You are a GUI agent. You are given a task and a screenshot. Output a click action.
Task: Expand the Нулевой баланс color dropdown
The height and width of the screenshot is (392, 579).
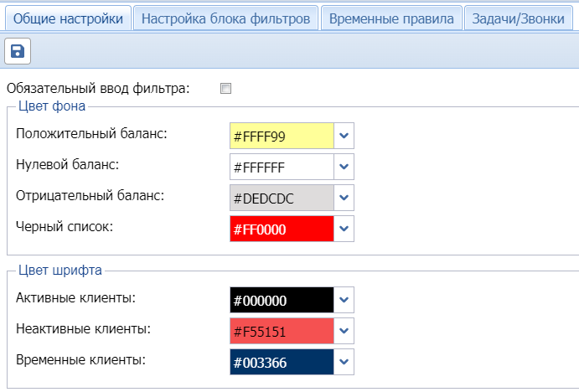coord(344,167)
